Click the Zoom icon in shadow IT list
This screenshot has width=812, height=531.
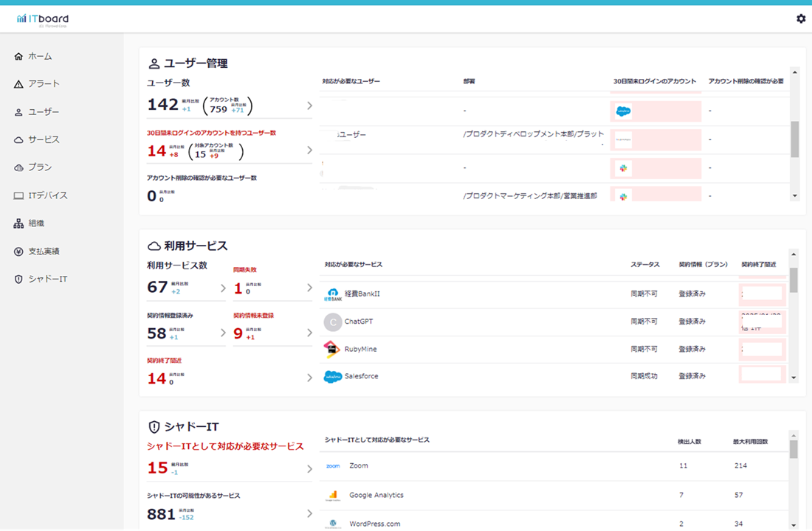coord(332,465)
